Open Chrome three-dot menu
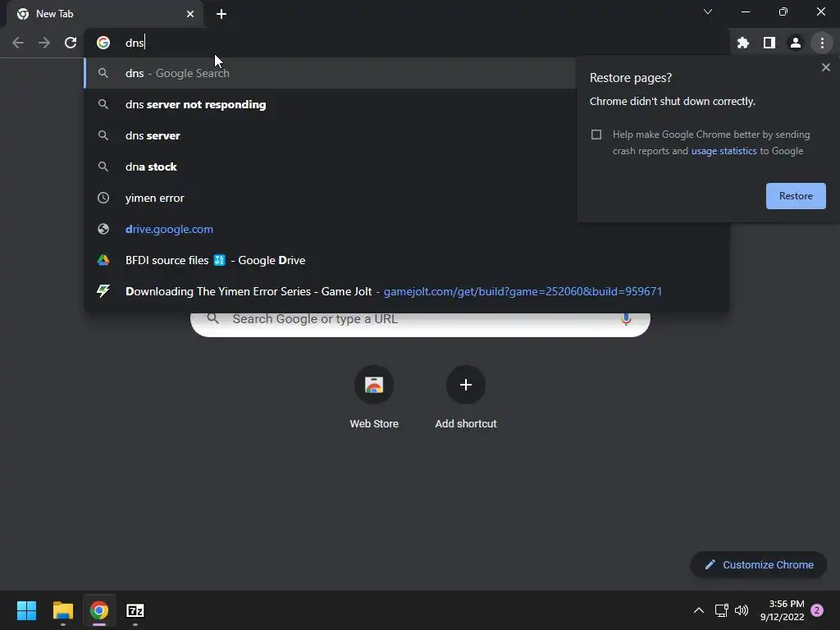 (x=822, y=43)
